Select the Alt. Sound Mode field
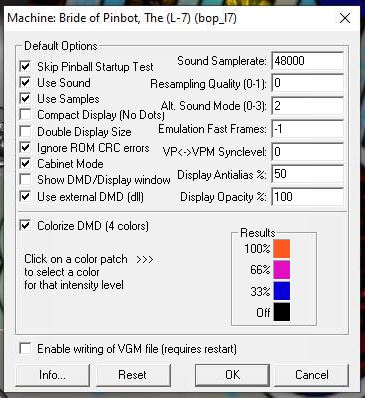Screen dimensions: 365x398 point(308,106)
